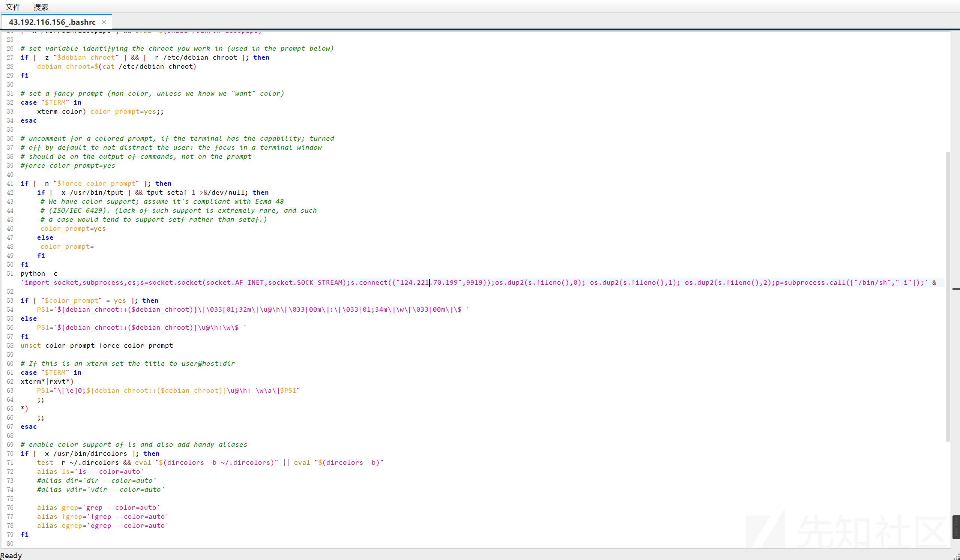Click 'color_prompt=' on line 48
The height and width of the screenshot is (560, 960).
click(x=67, y=246)
